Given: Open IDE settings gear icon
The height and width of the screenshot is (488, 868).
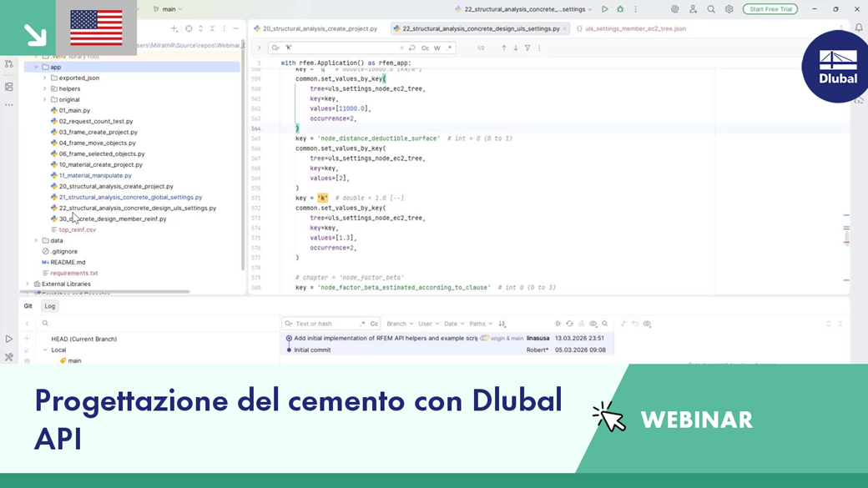Looking at the screenshot, I should coord(729,9).
